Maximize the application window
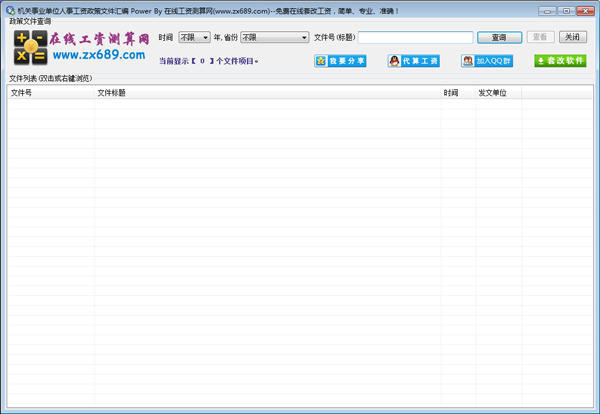The width and height of the screenshot is (600, 414). pos(566,10)
